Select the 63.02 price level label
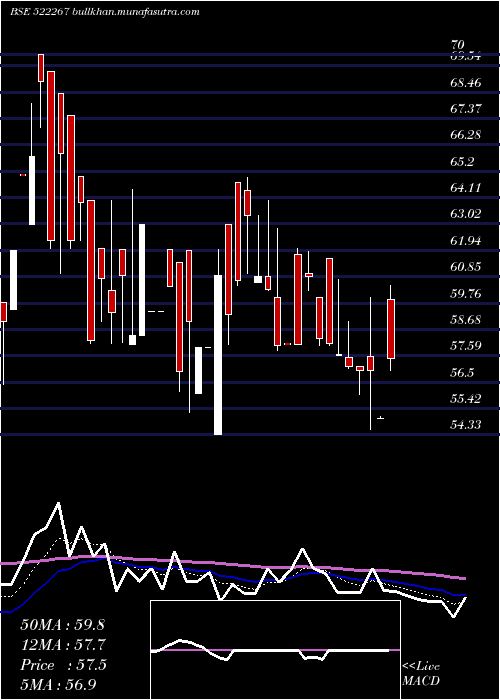 466,214
